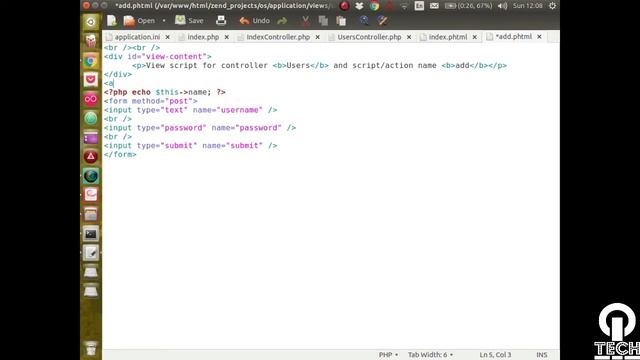The width and height of the screenshot is (640, 360).
Task: Click the closing </form> tag line
Action: (x=120, y=154)
